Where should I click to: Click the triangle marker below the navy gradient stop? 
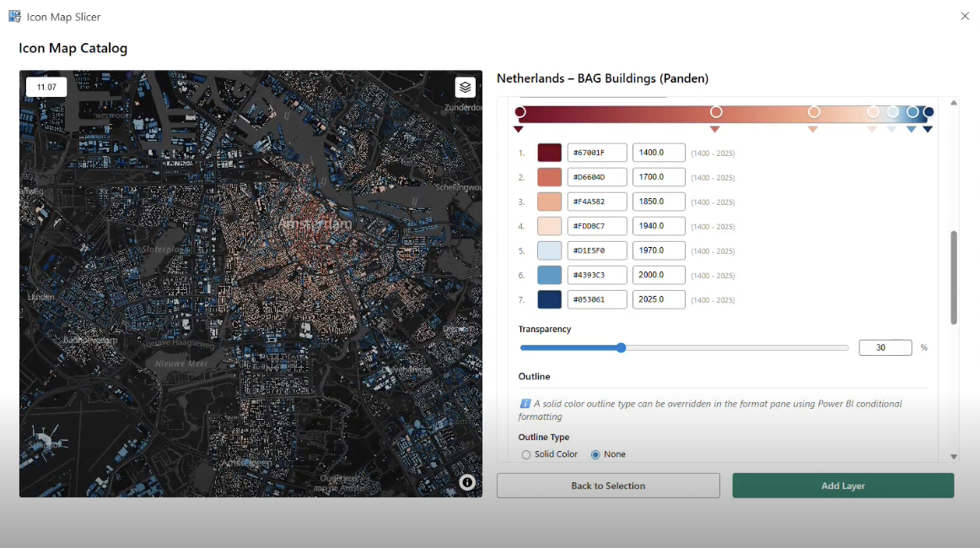click(x=927, y=128)
